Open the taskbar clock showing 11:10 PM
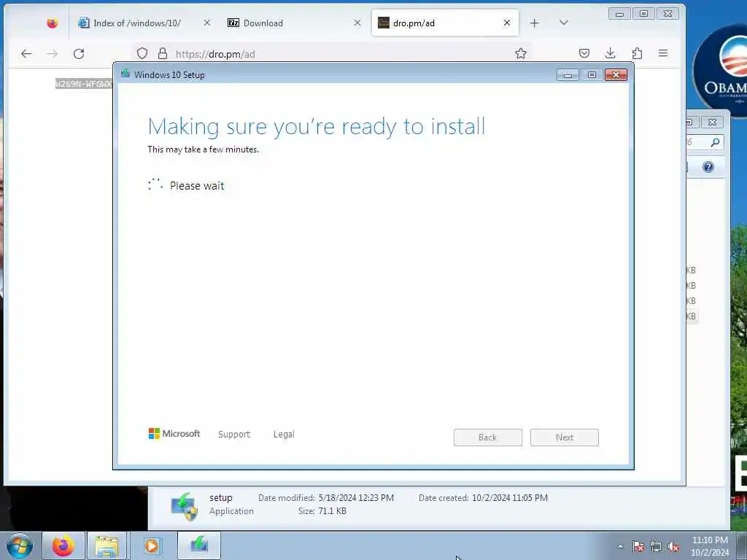747x560 pixels. coord(710,546)
